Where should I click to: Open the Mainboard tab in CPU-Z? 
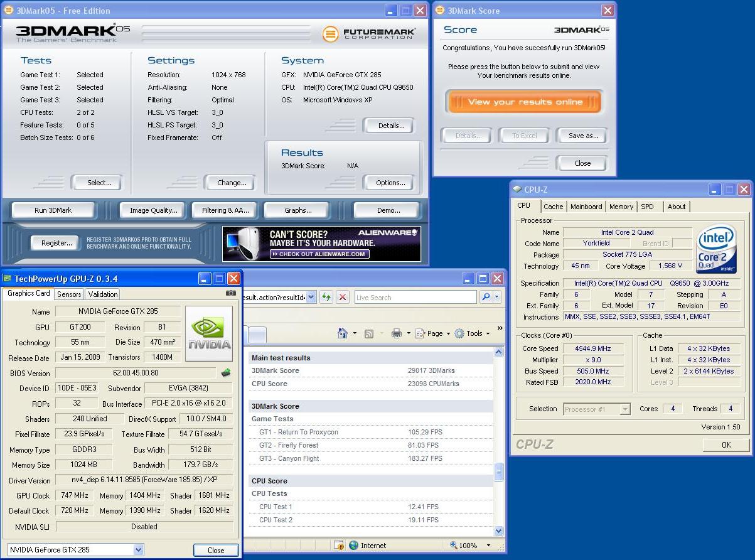(586, 207)
